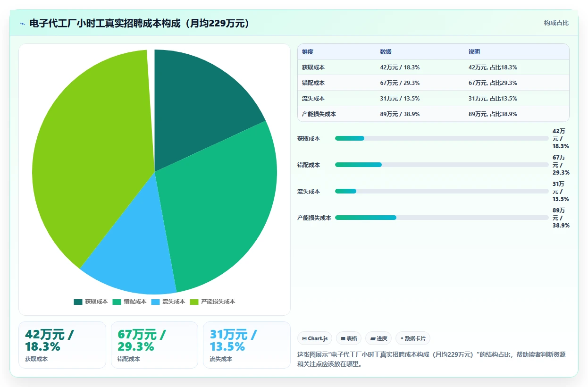This screenshot has height=387, width=588.
Task: Open the 错配成本 data card
Action: click(x=154, y=345)
